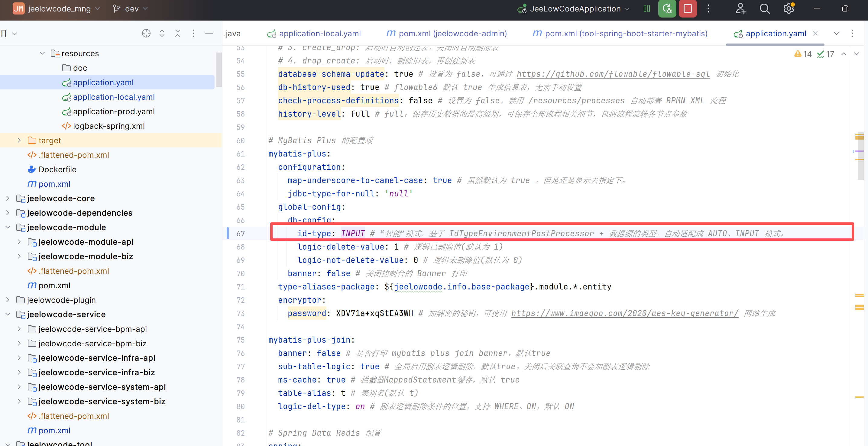Expand the target folder in project tree
The width and height of the screenshot is (868, 446).
(x=19, y=141)
